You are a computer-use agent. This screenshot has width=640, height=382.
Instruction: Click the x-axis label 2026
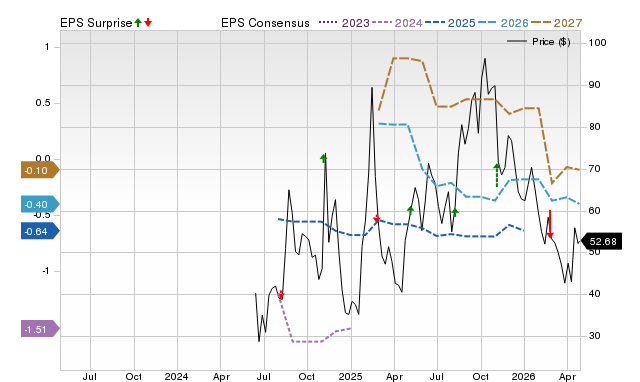point(524,376)
